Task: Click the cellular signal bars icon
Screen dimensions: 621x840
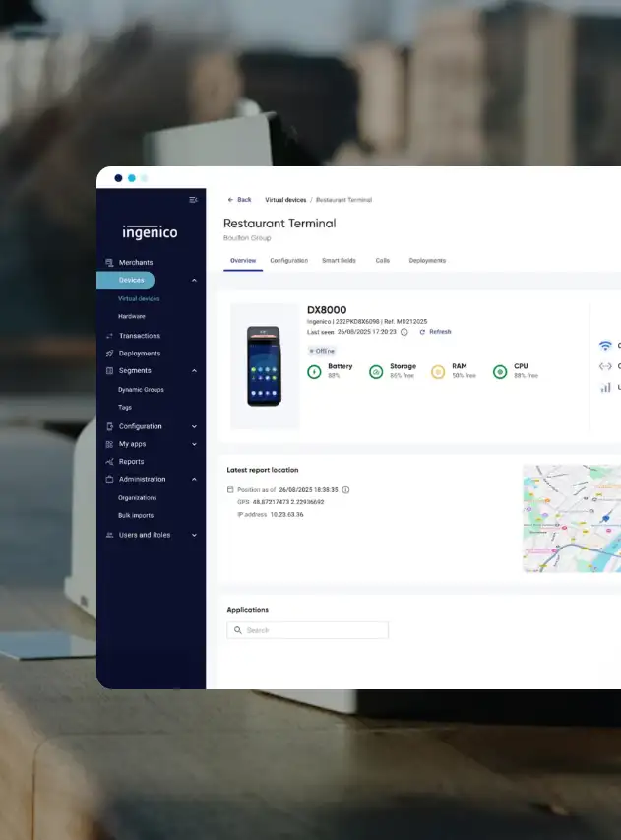Action: (x=605, y=387)
